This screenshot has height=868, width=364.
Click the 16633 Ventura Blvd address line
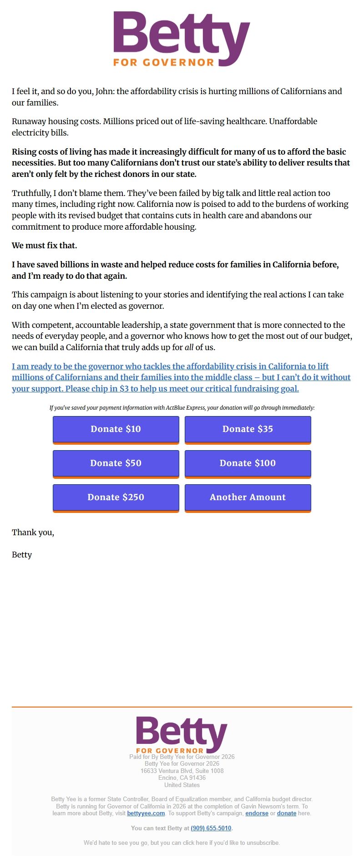(182, 771)
